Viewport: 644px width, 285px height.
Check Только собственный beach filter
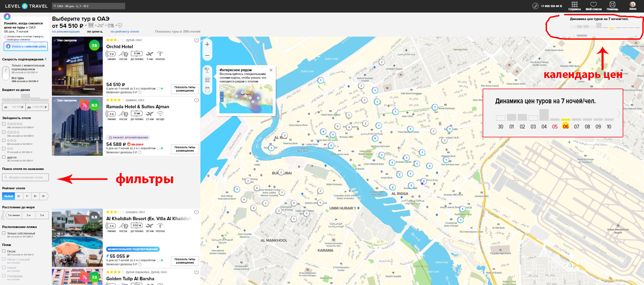click(4, 233)
